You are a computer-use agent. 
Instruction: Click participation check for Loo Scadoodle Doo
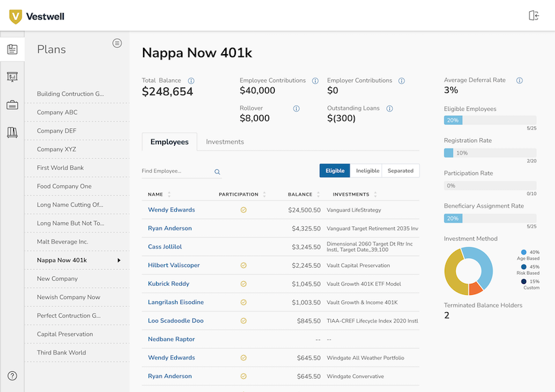click(x=244, y=321)
